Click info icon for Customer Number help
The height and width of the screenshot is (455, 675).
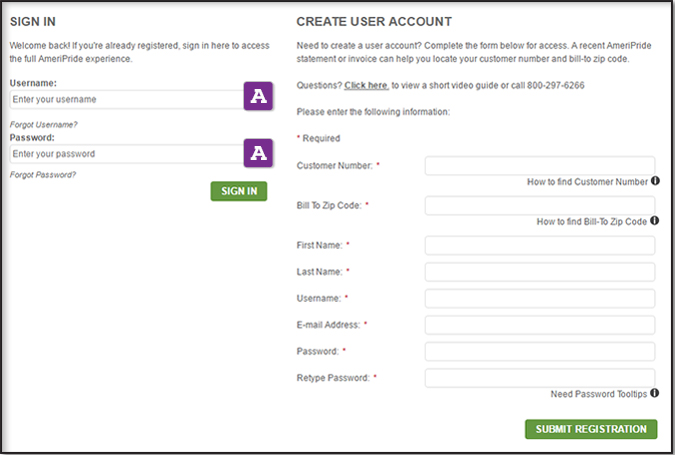click(x=655, y=181)
